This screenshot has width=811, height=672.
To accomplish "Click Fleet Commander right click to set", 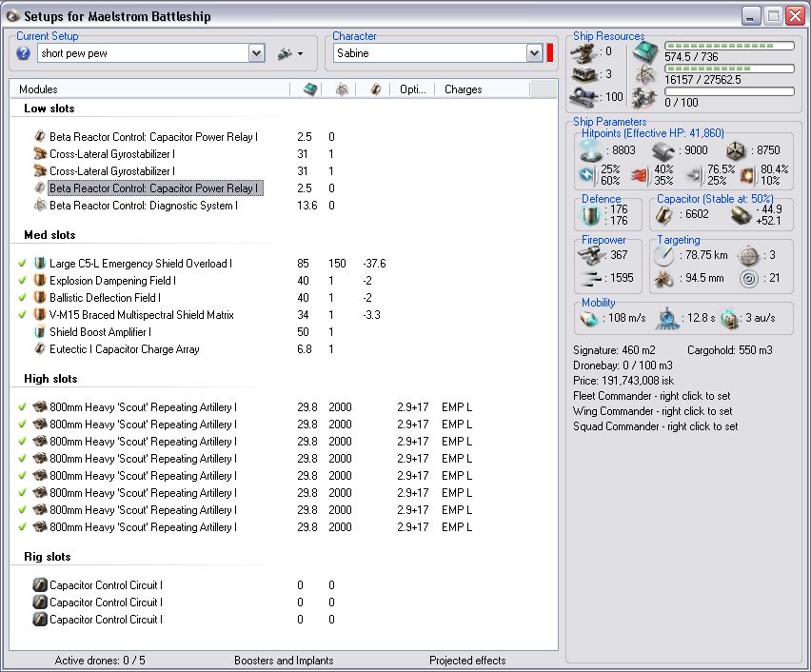I will (x=652, y=396).
